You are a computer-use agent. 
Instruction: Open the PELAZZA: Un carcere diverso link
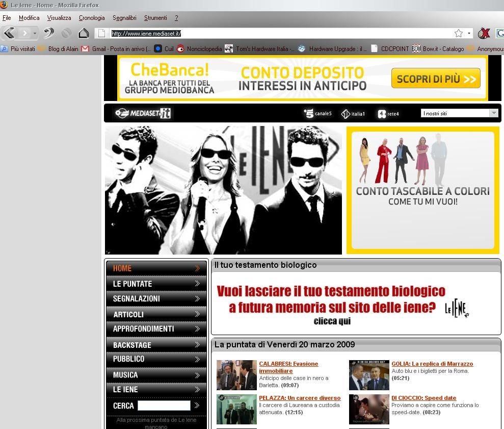pyautogui.click(x=300, y=398)
